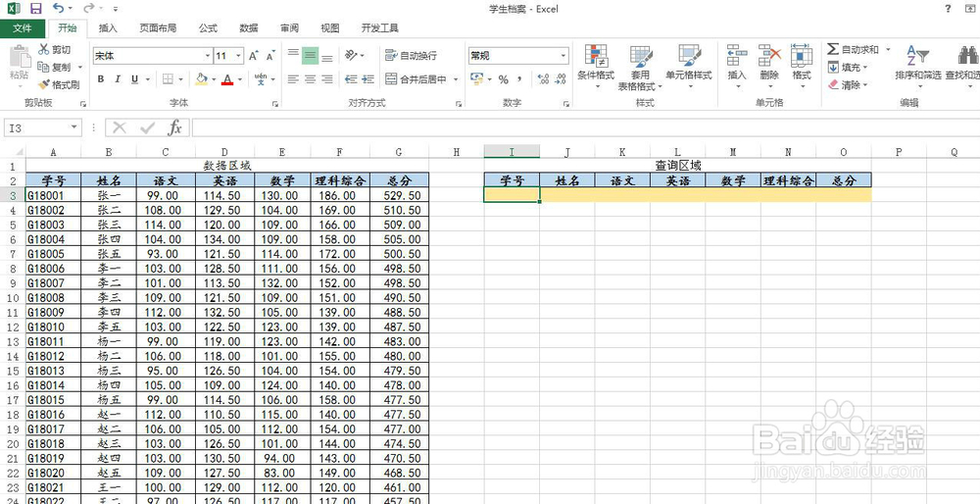Screen dimensions: 980x504
Task: Open the File (文件) tab
Action: (22, 28)
